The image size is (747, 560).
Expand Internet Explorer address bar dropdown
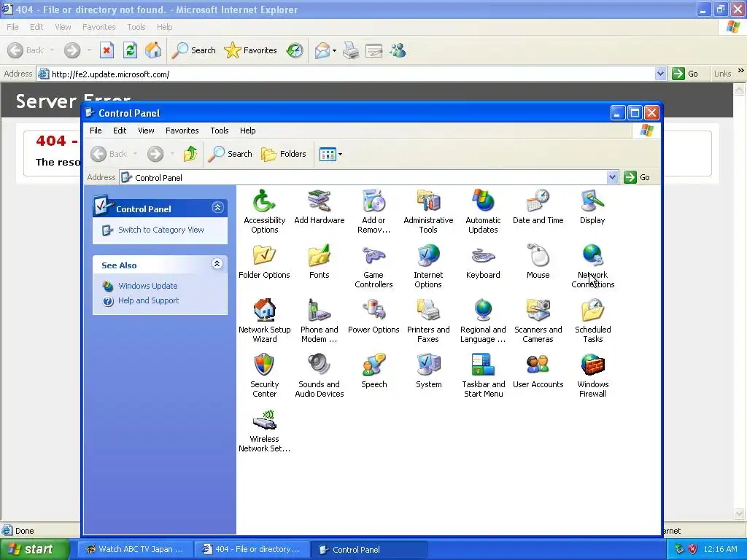click(x=660, y=74)
